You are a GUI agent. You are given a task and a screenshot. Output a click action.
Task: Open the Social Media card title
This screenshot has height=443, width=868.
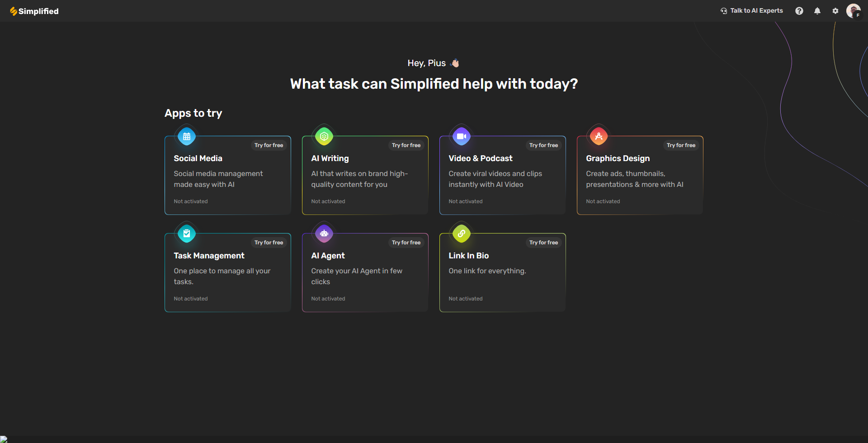pos(198,158)
